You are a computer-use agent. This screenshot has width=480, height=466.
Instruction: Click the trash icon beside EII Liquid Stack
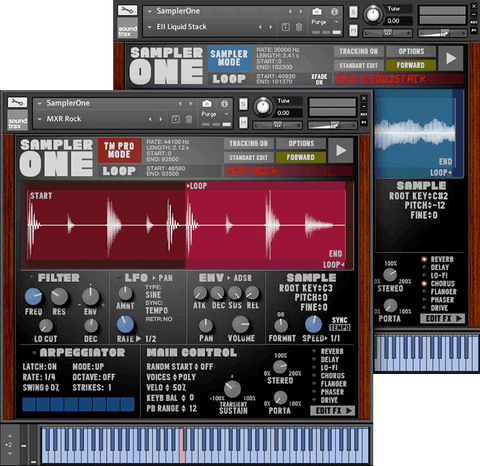(x=299, y=27)
